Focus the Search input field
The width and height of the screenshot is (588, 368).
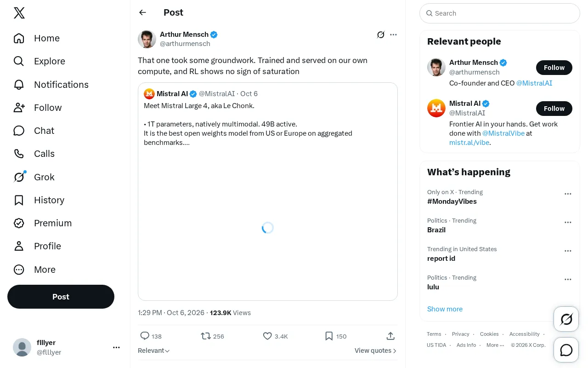pos(500,13)
